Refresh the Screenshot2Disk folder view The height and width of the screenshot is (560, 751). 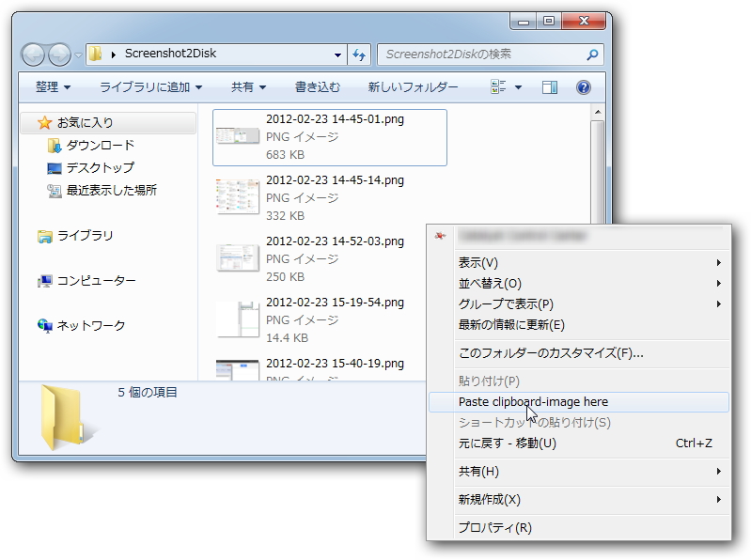[x=359, y=54]
